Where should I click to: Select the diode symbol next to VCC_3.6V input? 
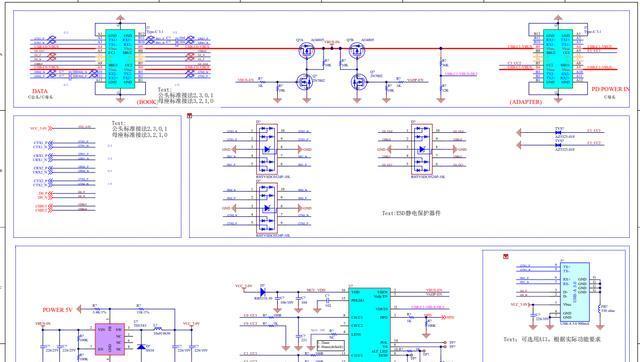262,292
